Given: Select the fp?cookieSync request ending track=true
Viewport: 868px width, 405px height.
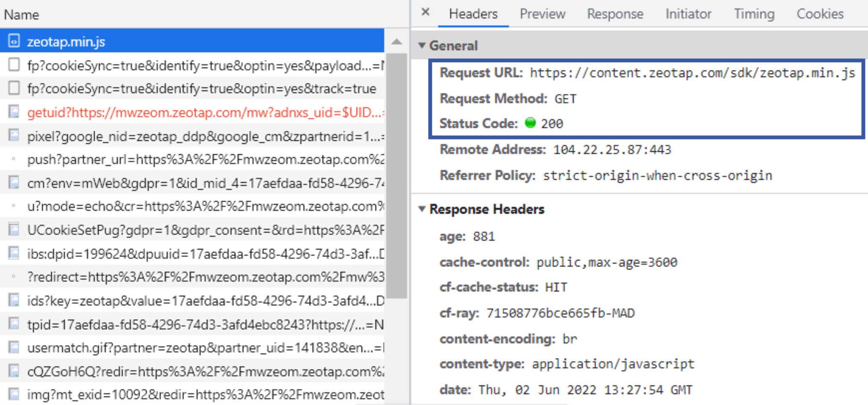Looking at the screenshot, I should (192, 88).
